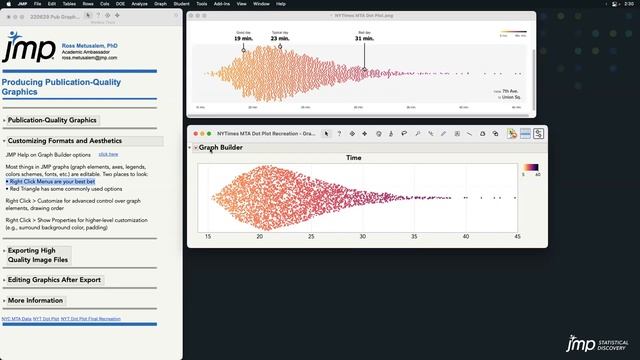Click the 'Time' graph title in Graph Builder
The width and height of the screenshot is (640, 360).
(353, 158)
